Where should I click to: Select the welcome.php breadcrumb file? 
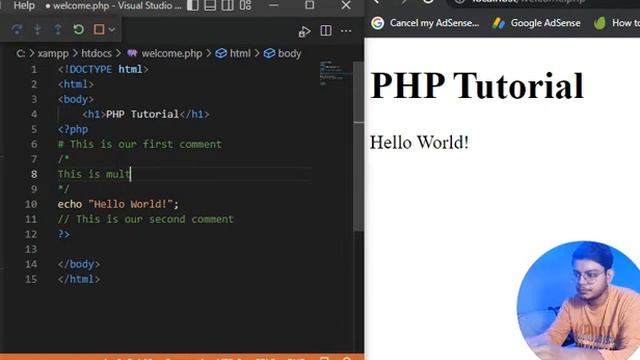pos(171,53)
